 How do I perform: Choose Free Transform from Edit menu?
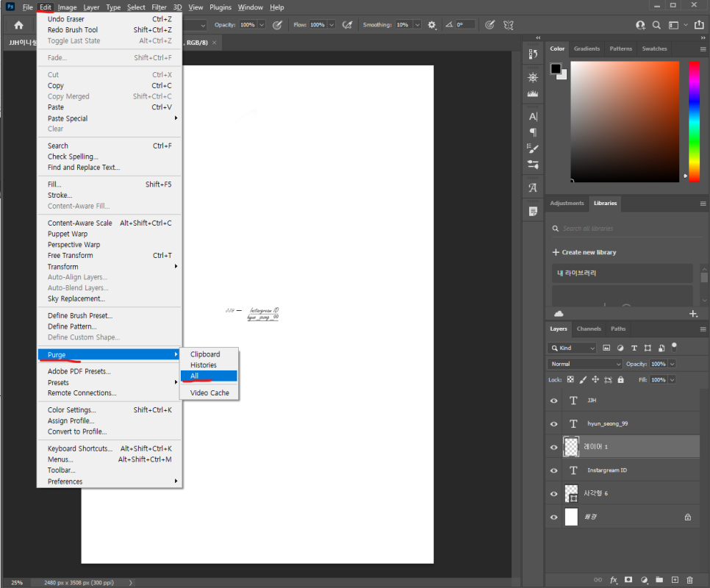coord(109,255)
